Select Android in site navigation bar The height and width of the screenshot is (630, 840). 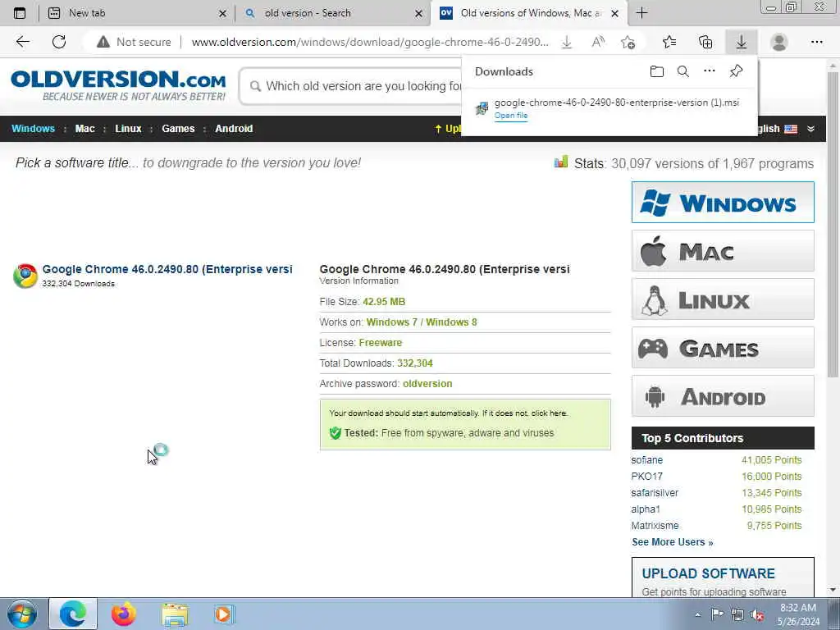click(234, 129)
